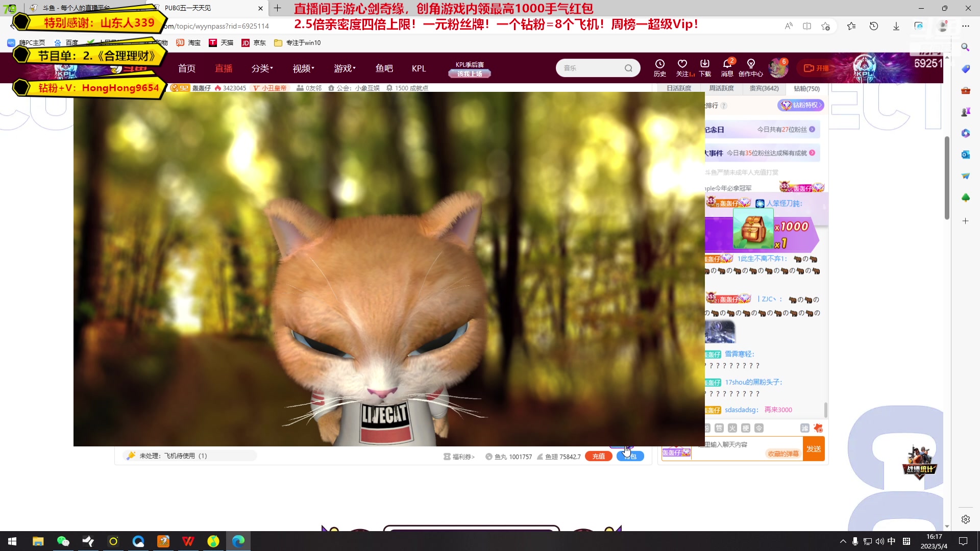Open the 战绩统计 battle stats widget
The width and height of the screenshot is (980, 551).
(x=920, y=462)
